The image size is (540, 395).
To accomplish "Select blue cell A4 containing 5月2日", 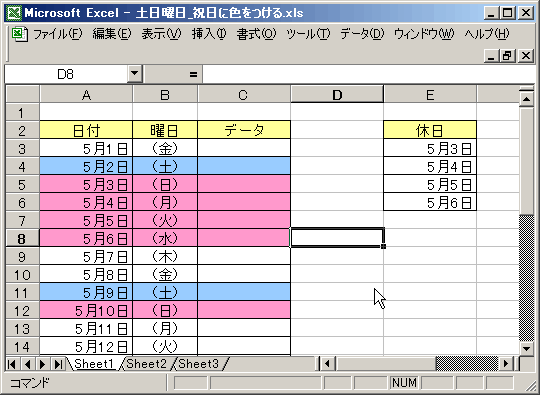I will pos(86,166).
